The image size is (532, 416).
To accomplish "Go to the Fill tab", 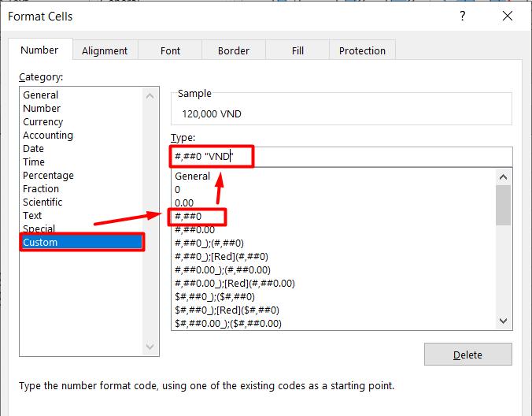I will (x=297, y=50).
